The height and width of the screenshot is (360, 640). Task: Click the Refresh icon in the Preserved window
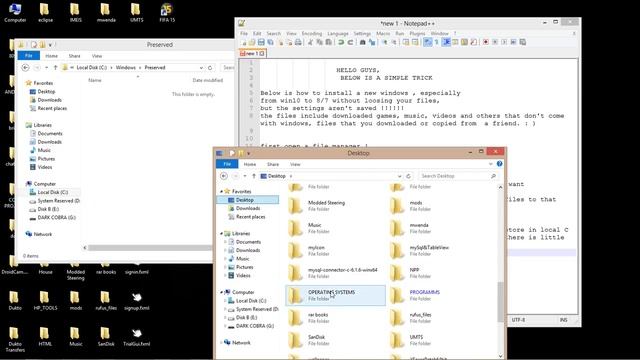click(210, 68)
